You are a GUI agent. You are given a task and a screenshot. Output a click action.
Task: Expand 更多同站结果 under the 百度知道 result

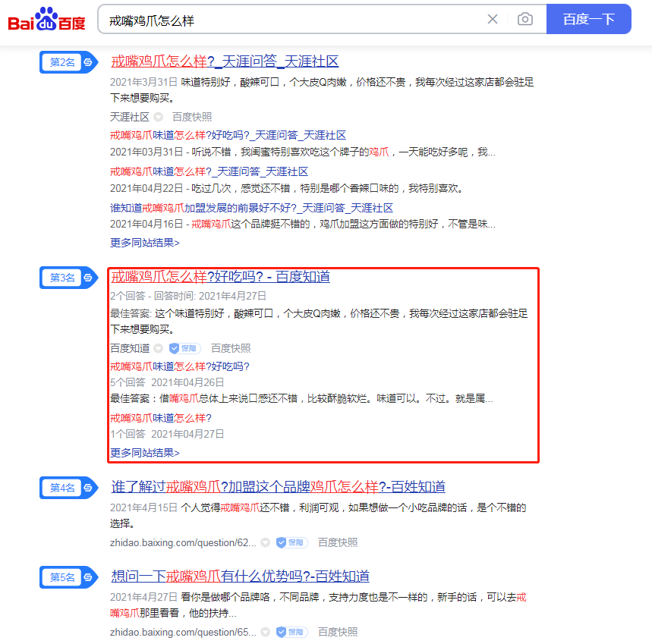click(x=145, y=453)
